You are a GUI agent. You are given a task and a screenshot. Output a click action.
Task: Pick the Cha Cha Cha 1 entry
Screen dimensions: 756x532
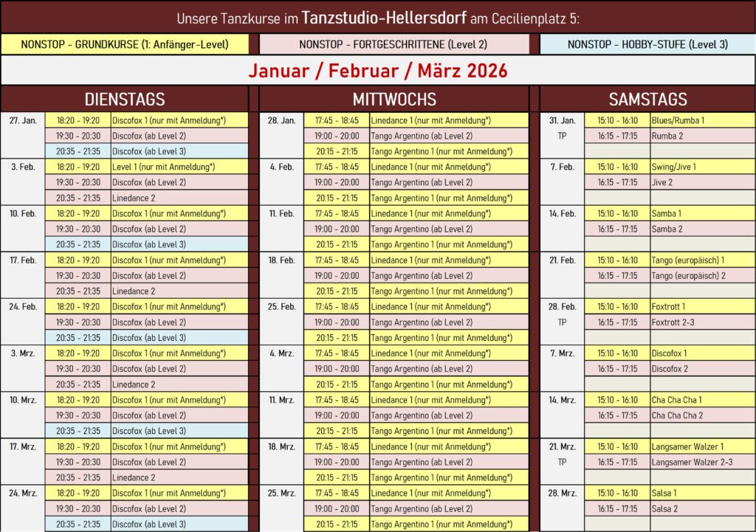point(677,400)
